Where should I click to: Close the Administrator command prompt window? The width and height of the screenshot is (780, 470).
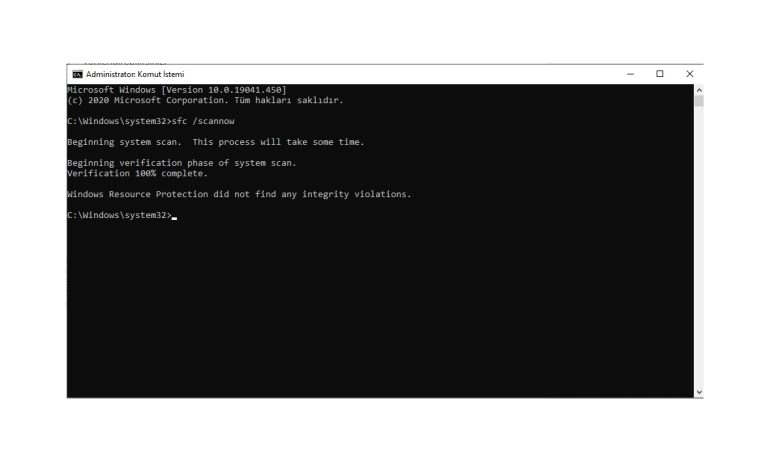pyautogui.click(x=689, y=74)
